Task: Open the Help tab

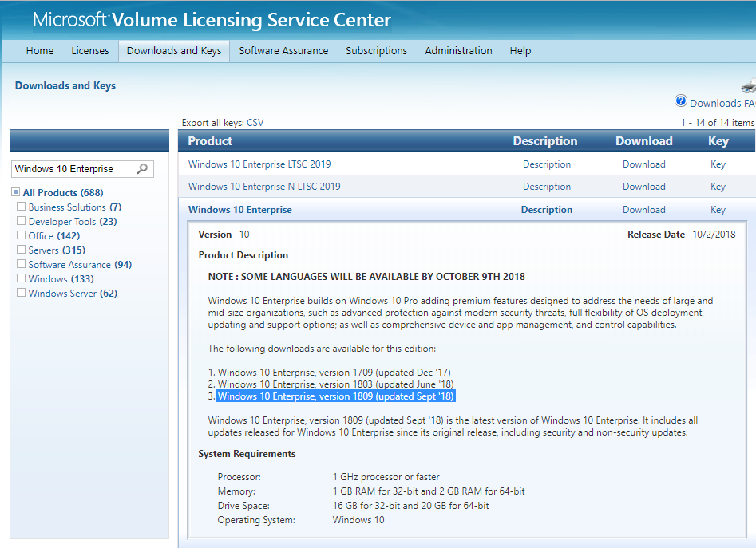Action: tap(520, 50)
